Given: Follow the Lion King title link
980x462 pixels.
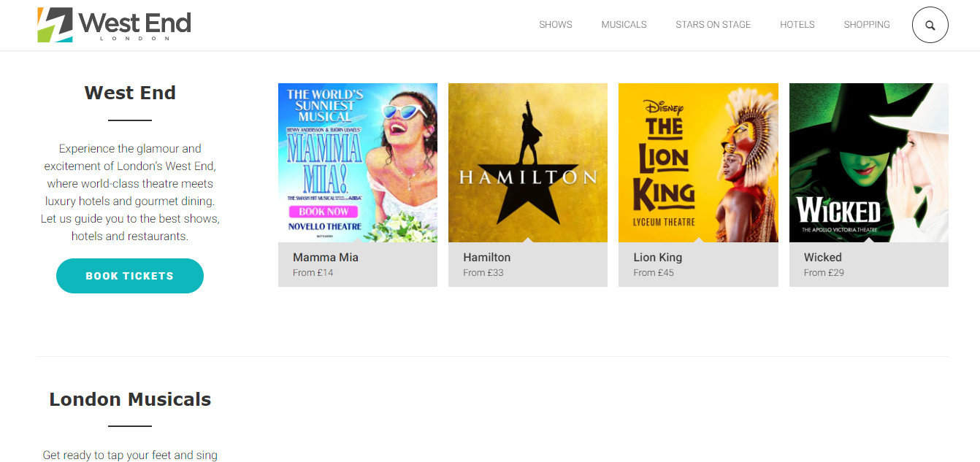Looking at the screenshot, I should coord(658,257).
